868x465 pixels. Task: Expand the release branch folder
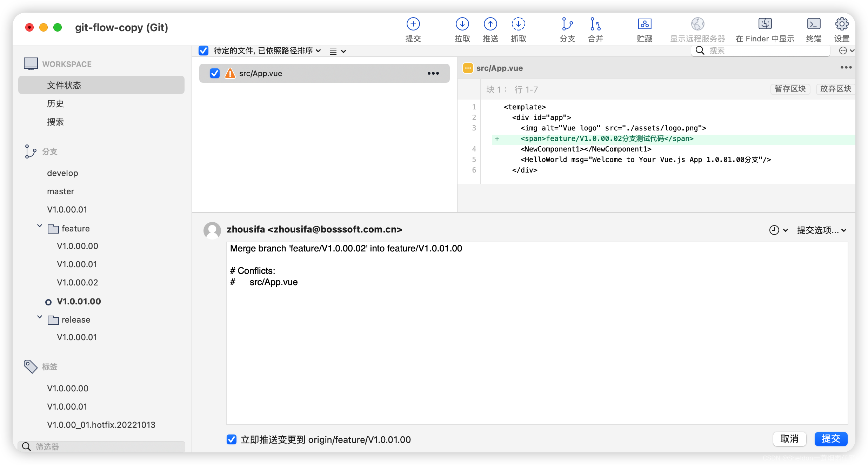[38, 320]
